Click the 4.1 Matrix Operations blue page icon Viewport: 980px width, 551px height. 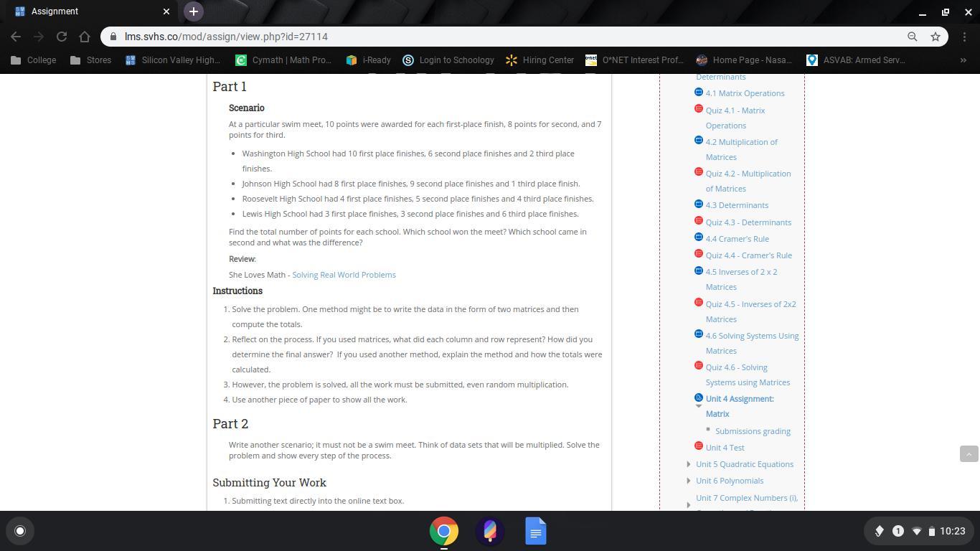699,92
